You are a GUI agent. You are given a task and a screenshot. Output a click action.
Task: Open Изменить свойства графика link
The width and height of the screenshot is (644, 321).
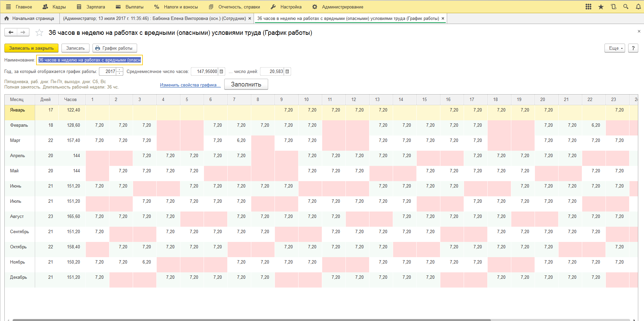(190, 85)
